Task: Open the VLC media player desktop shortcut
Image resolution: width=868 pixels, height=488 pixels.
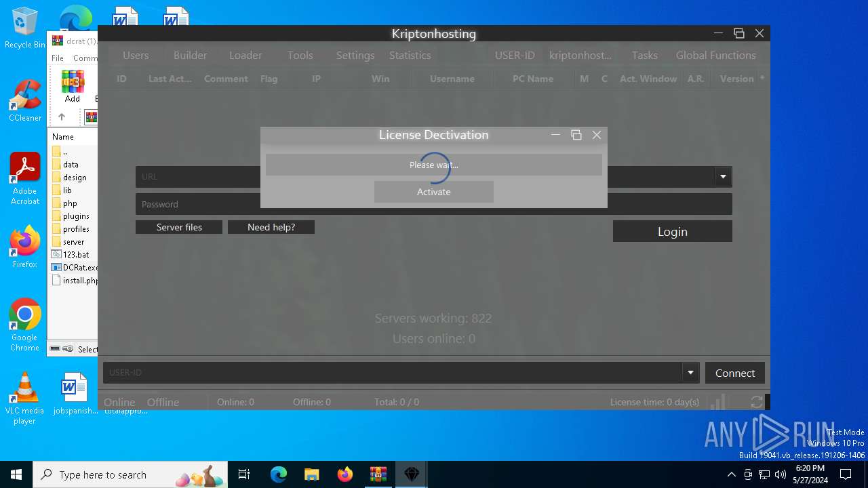Action: pos(25,399)
